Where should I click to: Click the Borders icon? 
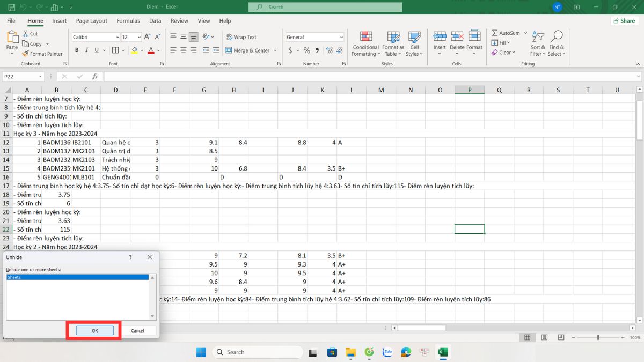click(115, 50)
